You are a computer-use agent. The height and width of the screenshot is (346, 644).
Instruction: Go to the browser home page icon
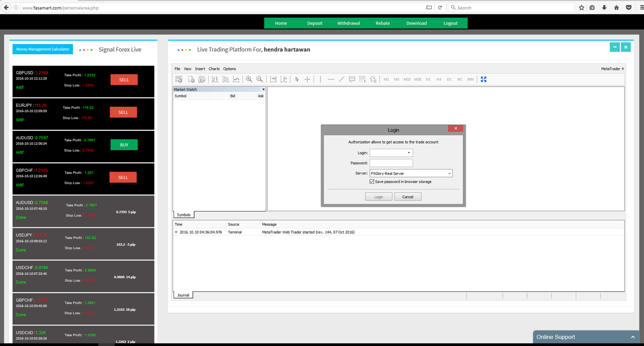tap(616, 8)
